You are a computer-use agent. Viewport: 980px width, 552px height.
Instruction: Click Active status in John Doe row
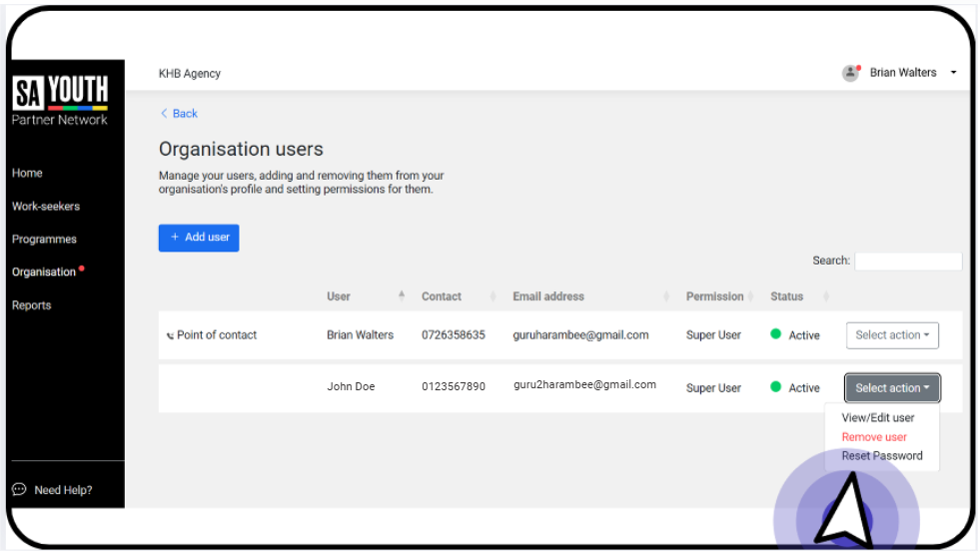pos(795,387)
